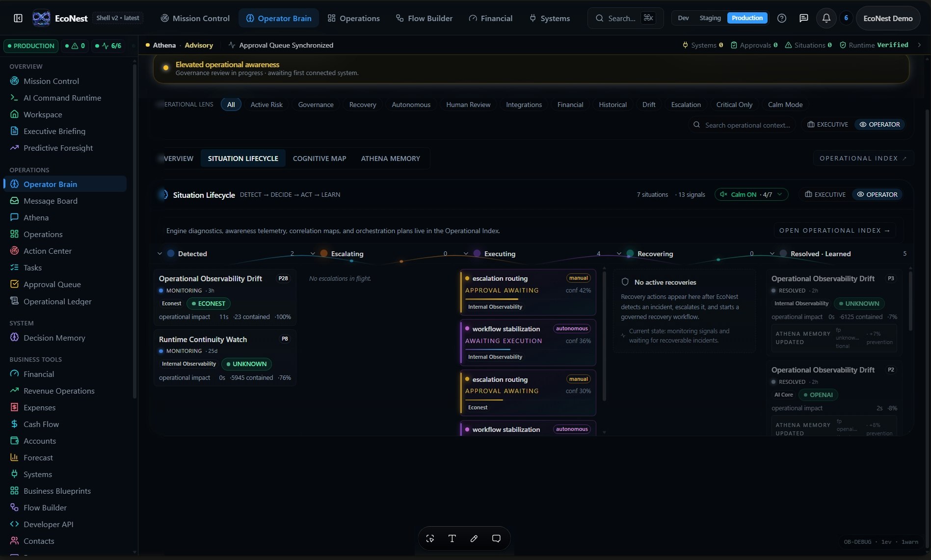Select OPERATOR view beside search context

(x=879, y=125)
